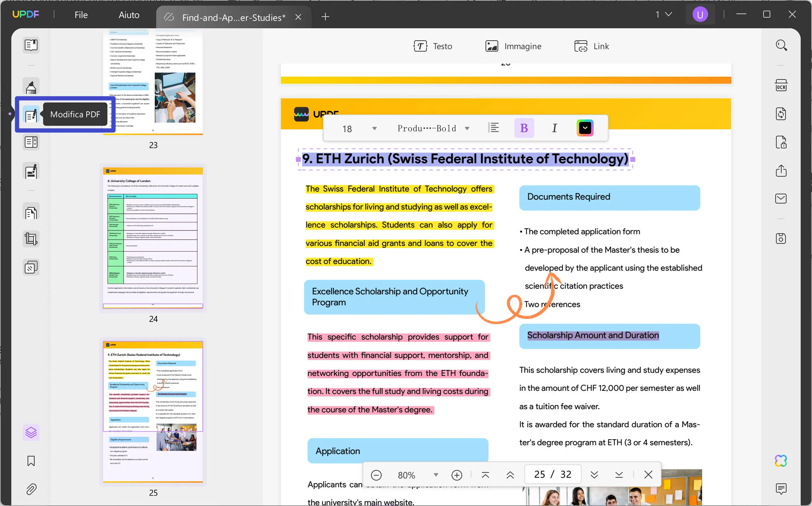Select the Crop pages tool

[31, 239]
